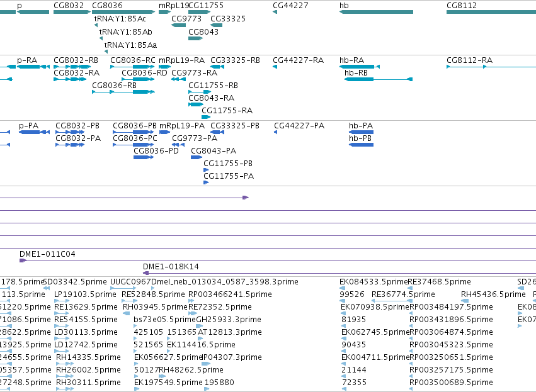Viewport: 536px width, 392px height.
Task: Select the DME1-011C04 BAC clone label
Action: [47, 254]
